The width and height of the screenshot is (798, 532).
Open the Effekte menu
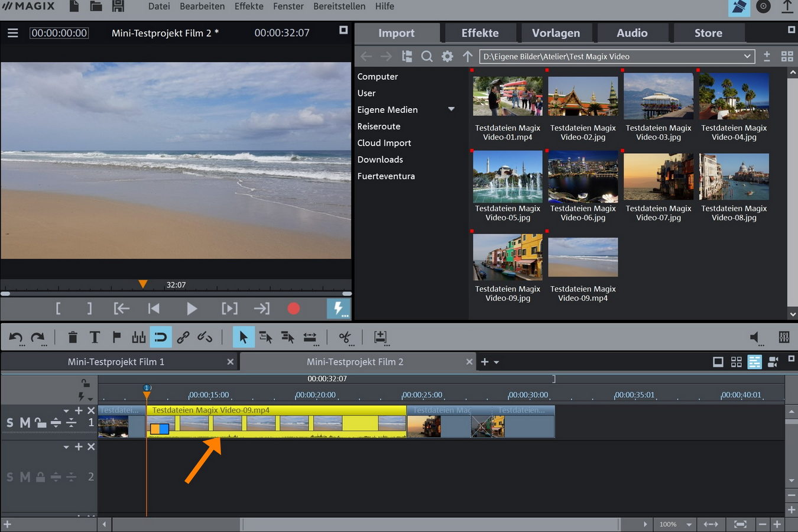(249, 7)
